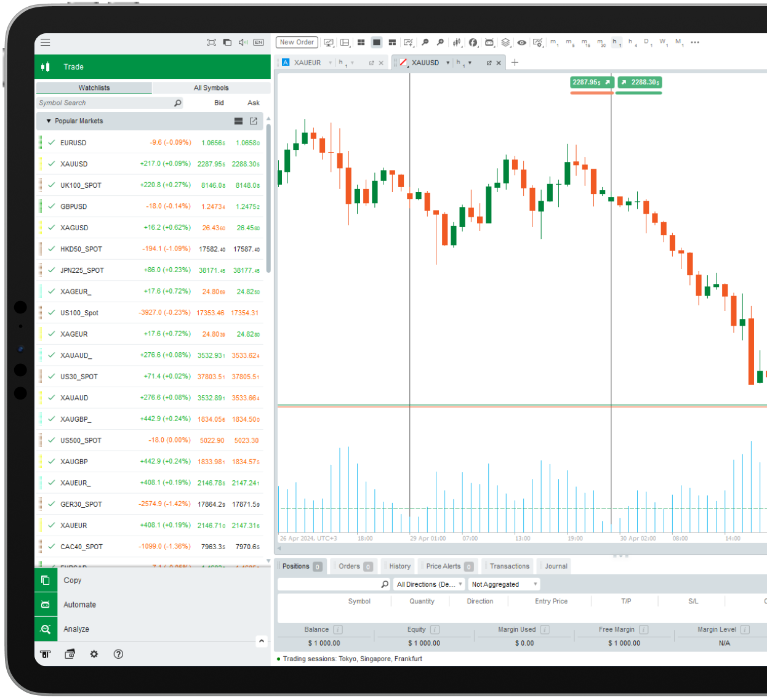Toggle the XAGUSD checkmark

(52, 228)
